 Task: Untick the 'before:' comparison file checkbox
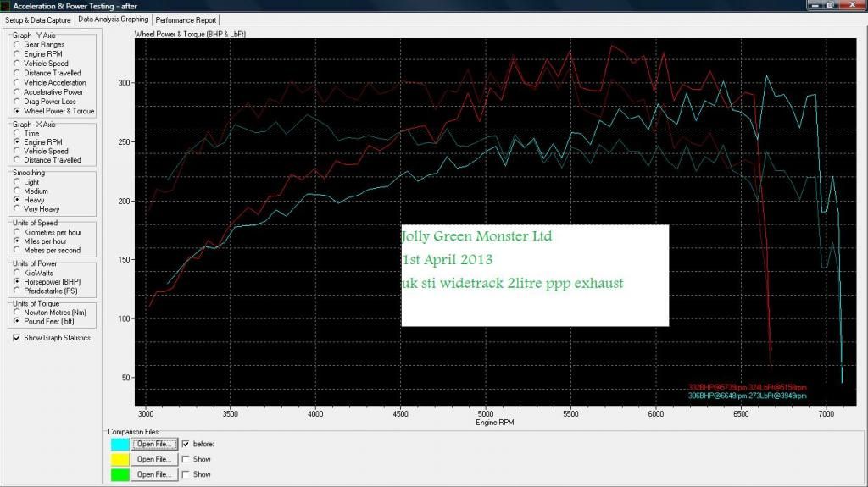tap(186, 444)
